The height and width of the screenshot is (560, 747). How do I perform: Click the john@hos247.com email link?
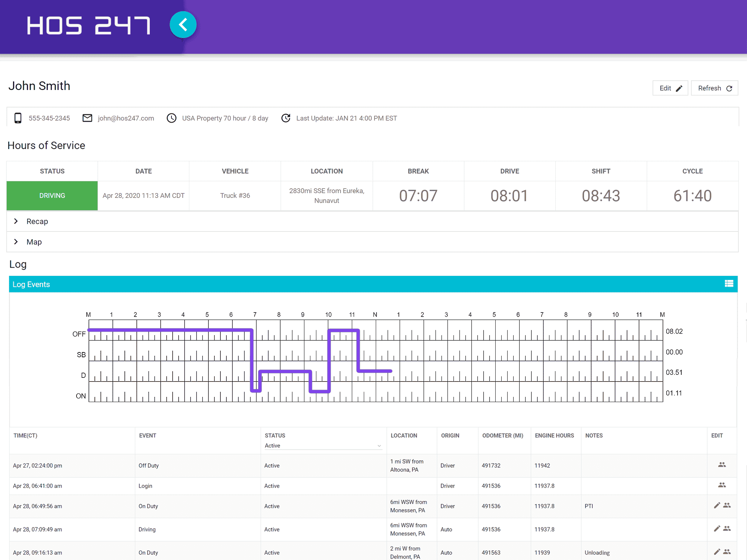pyautogui.click(x=126, y=118)
